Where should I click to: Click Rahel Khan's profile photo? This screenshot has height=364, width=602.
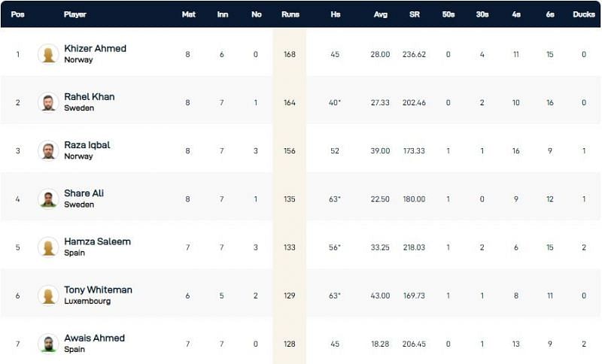48,102
